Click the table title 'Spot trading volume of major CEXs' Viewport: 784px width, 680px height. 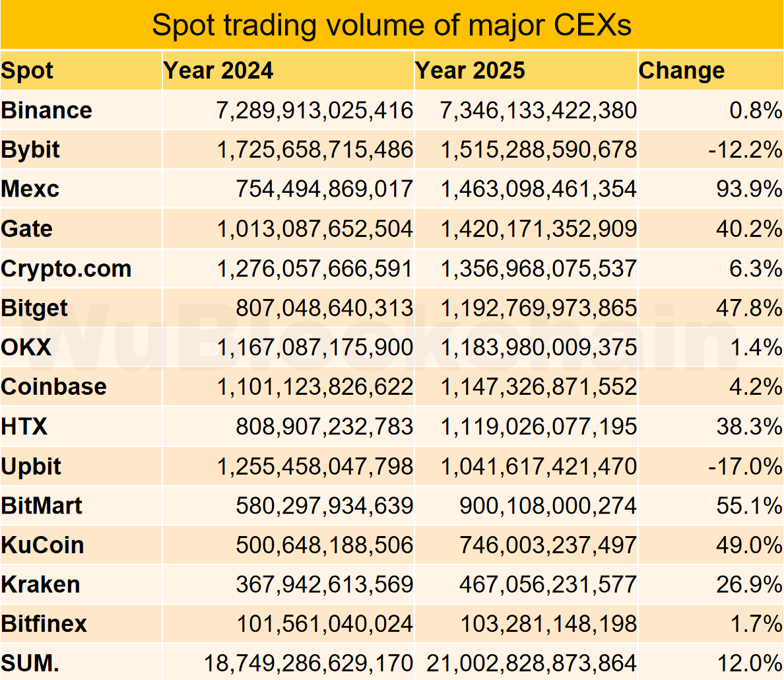[391, 25]
